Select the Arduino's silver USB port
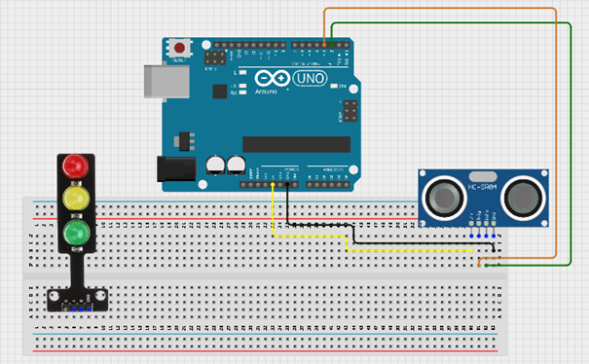Viewport: 589px width, 364px height. pyautogui.click(x=166, y=82)
